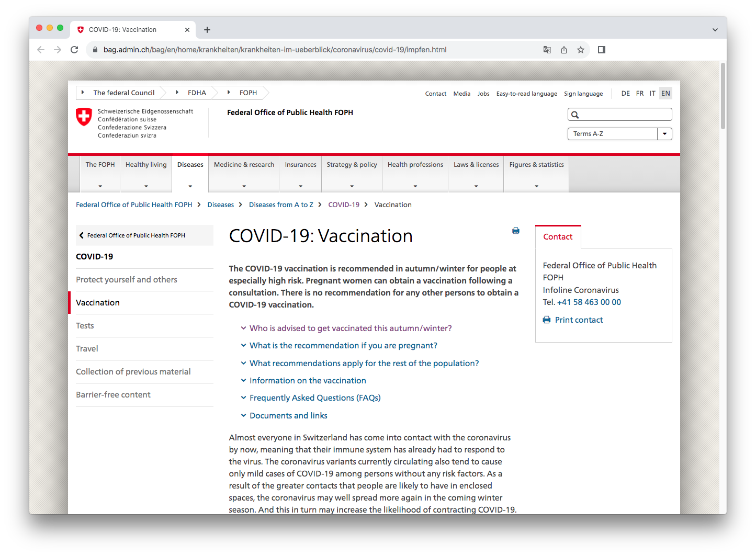
Task: Go back to Federal Office sidebar link
Action: [x=144, y=235]
